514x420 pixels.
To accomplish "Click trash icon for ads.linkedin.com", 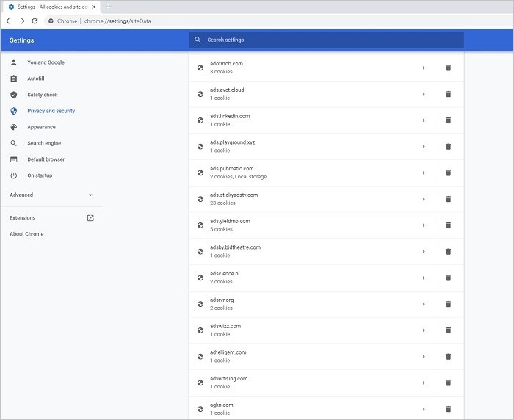I will click(449, 120).
